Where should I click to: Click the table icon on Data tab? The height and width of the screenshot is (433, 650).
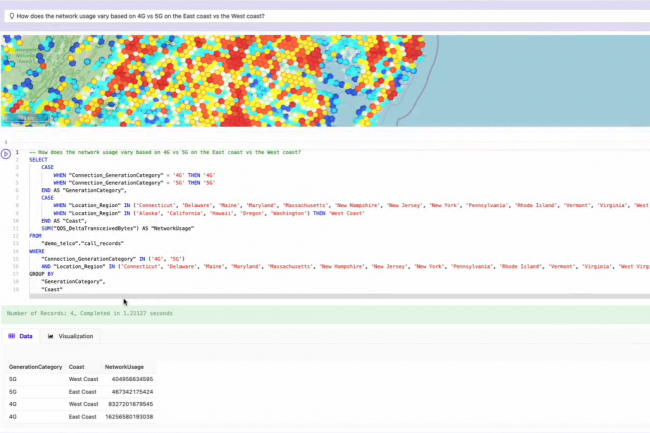click(12, 336)
